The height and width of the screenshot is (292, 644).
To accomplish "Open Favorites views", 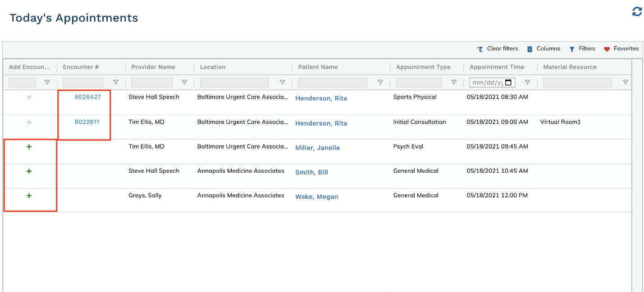I will 621,49.
